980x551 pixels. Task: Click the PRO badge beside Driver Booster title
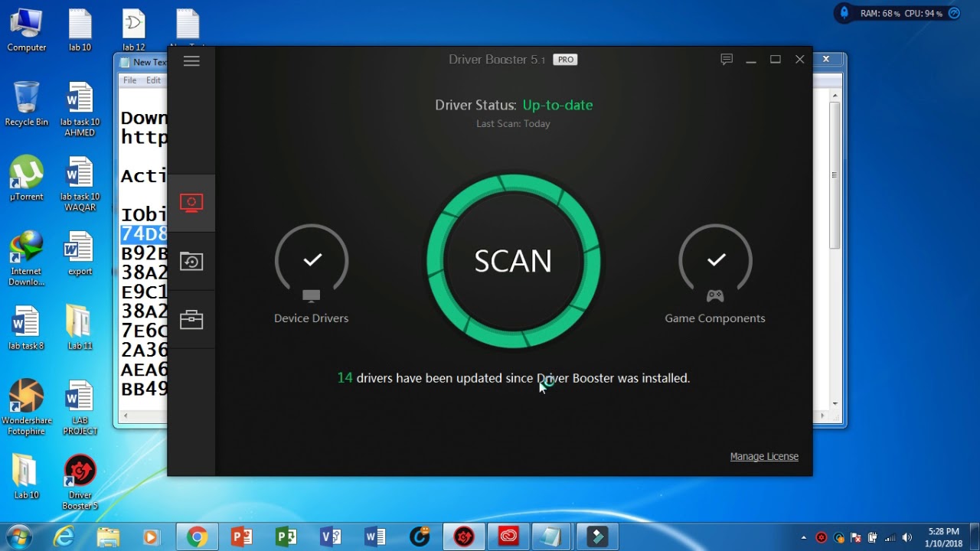566,60
